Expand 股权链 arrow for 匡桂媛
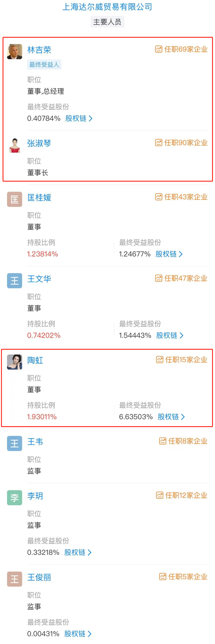 [x=181, y=254]
